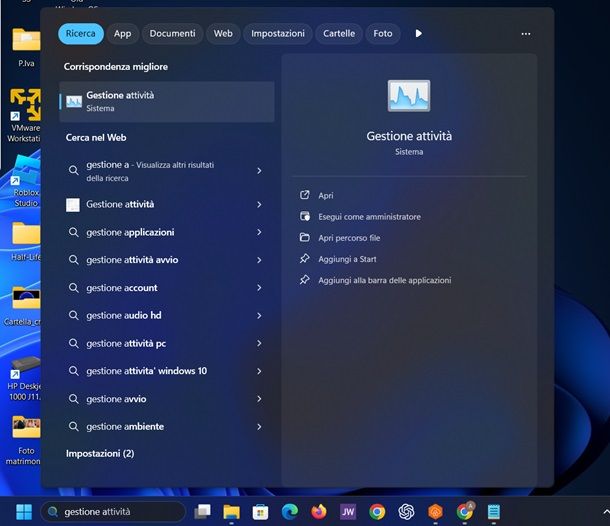Select web suggestion 'gestione attività pc'
Screen dimensions: 610x526
(x=167, y=344)
